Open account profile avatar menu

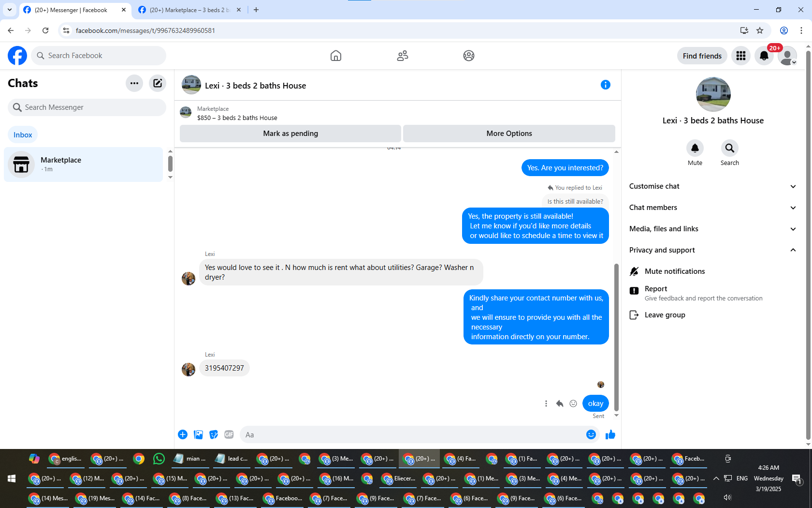(x=787, y=56)
